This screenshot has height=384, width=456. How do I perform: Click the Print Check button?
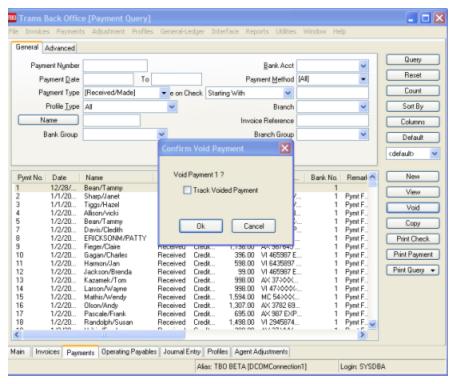413,239
